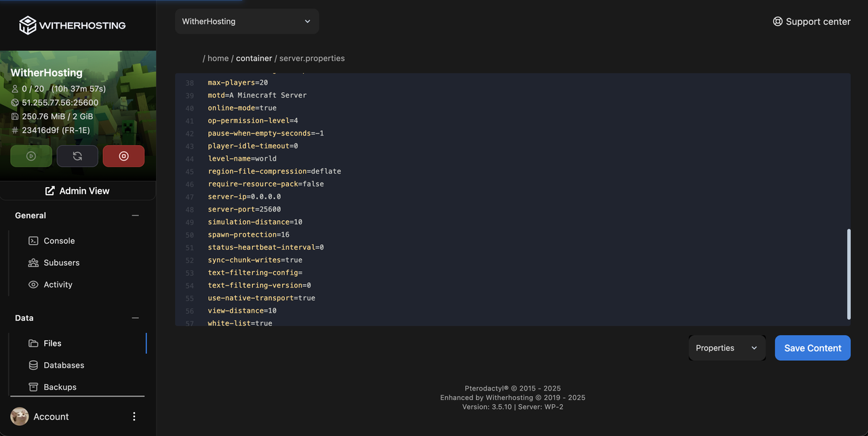Place cursor on sync-chunk-writes=true line
The image size is (868, 436).
255,260
